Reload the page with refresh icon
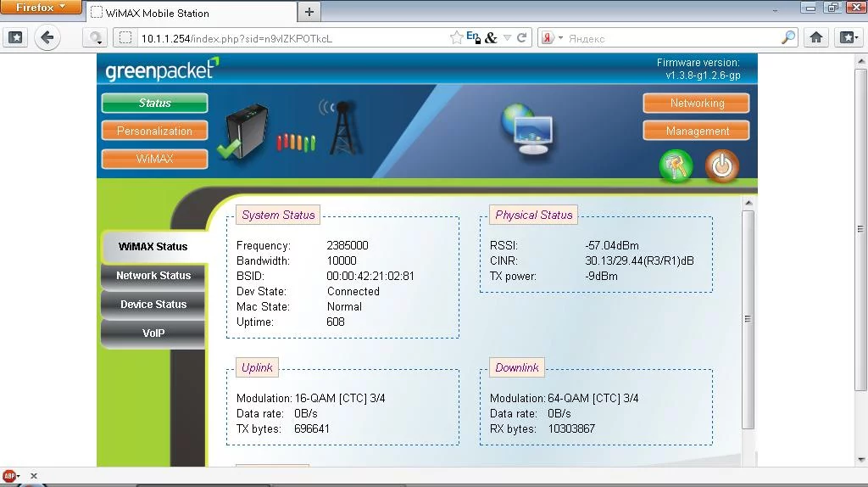This screenshot has width=868, height=487. click(x=522, y=38)
